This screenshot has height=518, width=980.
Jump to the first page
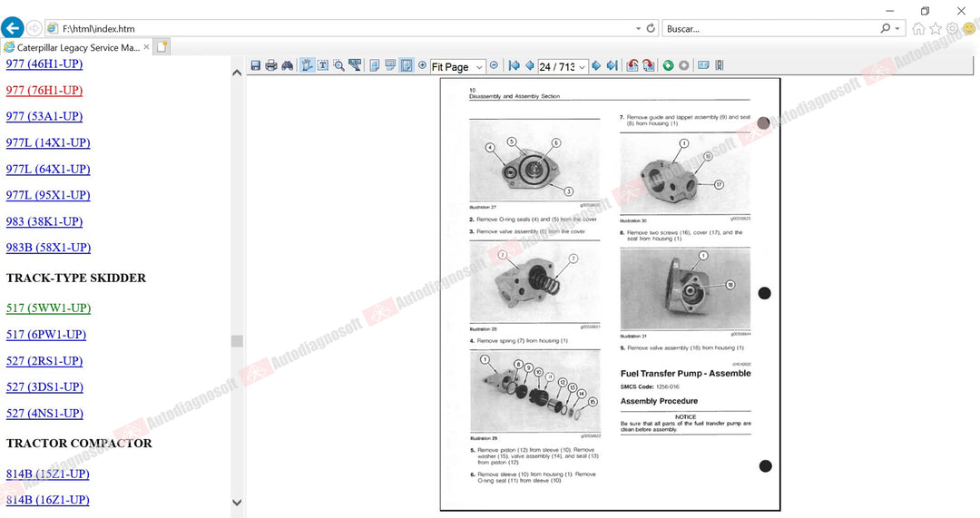pyautogui.click(x=514, y=65)
